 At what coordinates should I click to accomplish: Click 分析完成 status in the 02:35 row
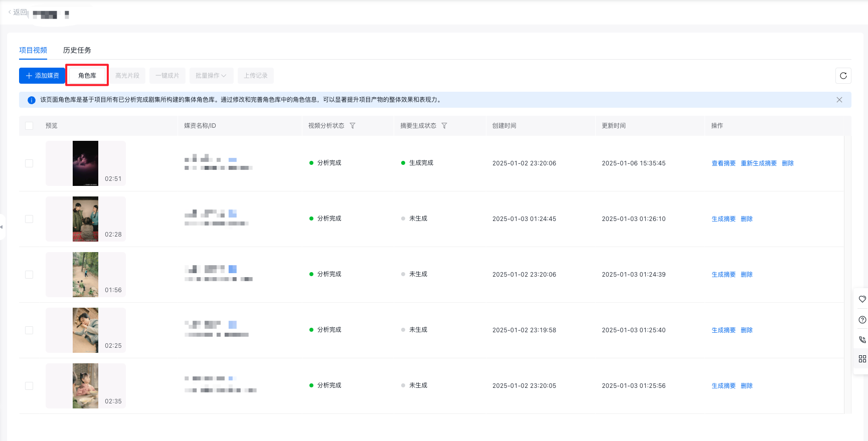click(325, 385)
